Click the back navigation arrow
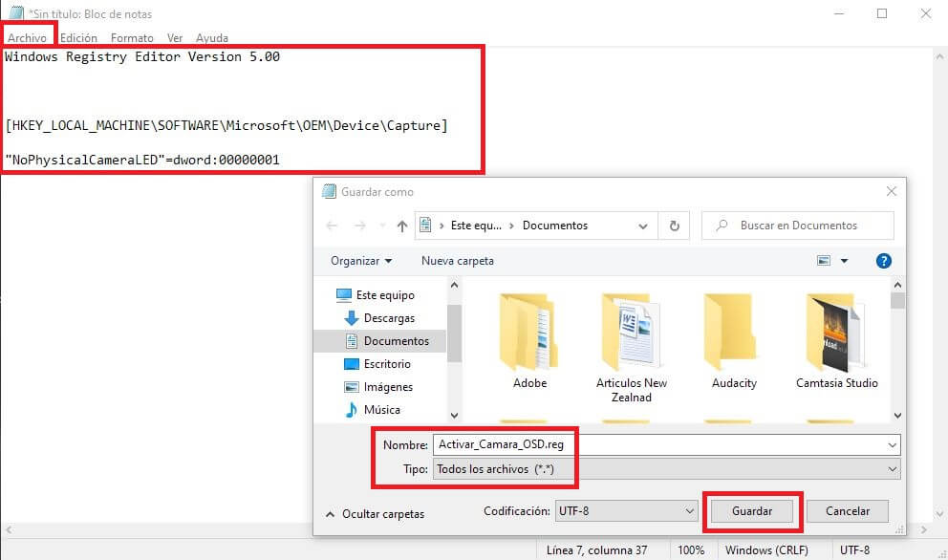Viewport: 948px width, 560px height. [x=332, y=226]
